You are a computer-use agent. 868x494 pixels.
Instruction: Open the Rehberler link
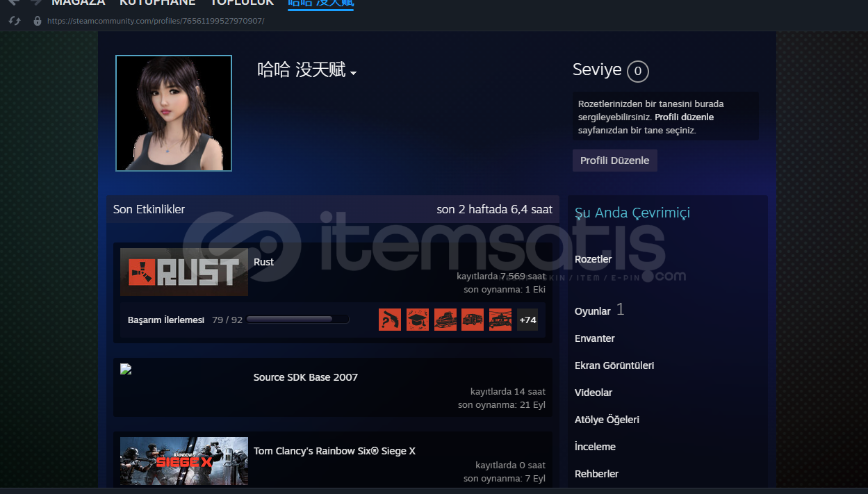596,474
